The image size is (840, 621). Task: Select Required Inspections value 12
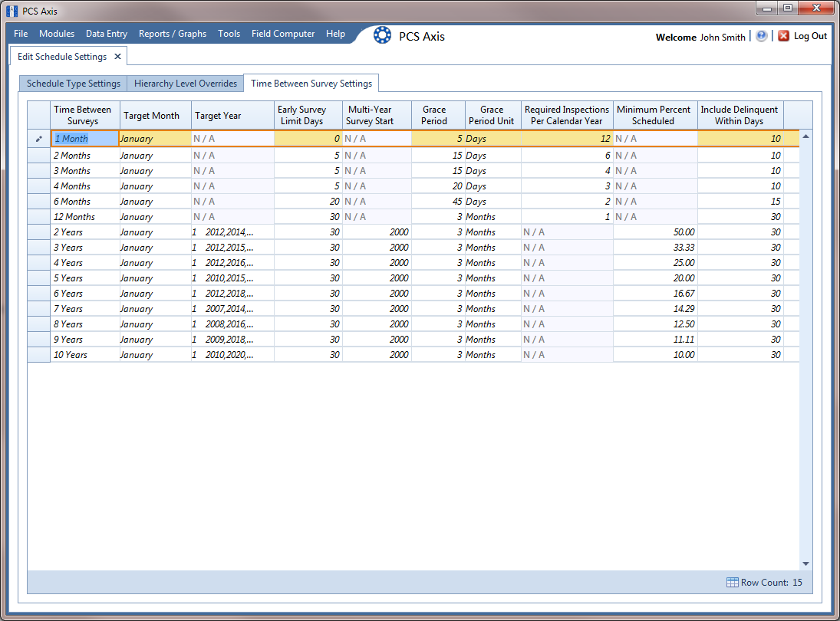tap(567, 139)
